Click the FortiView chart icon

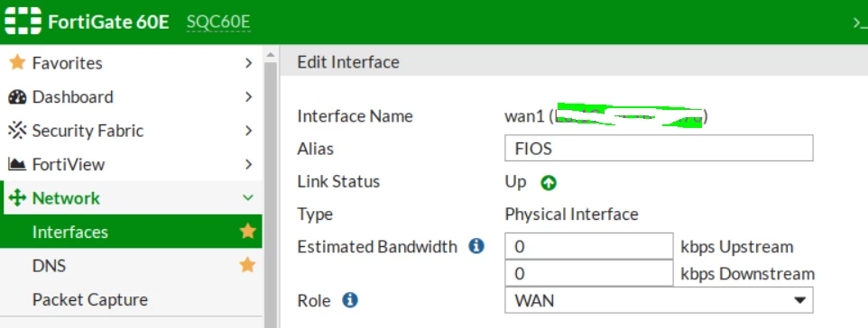pos(18,164)
